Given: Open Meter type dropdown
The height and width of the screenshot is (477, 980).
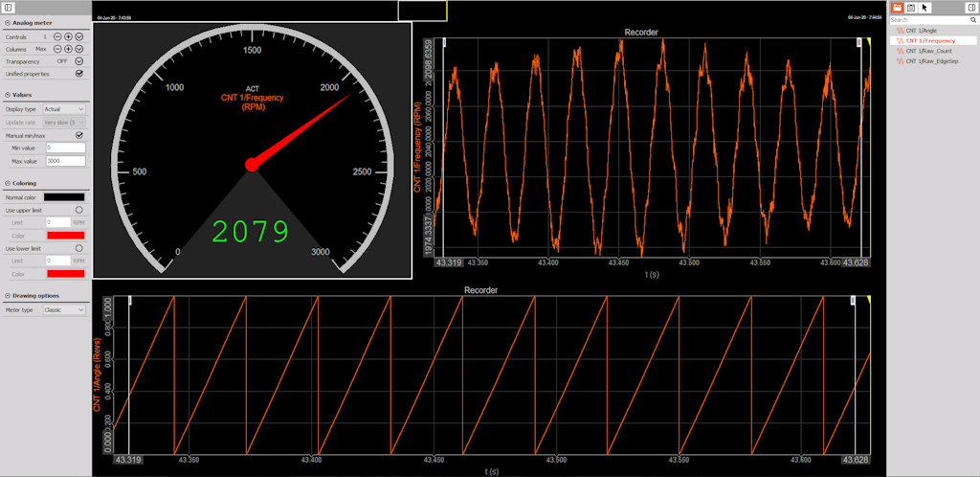Looking at the screenshot, I should (64, 309).
